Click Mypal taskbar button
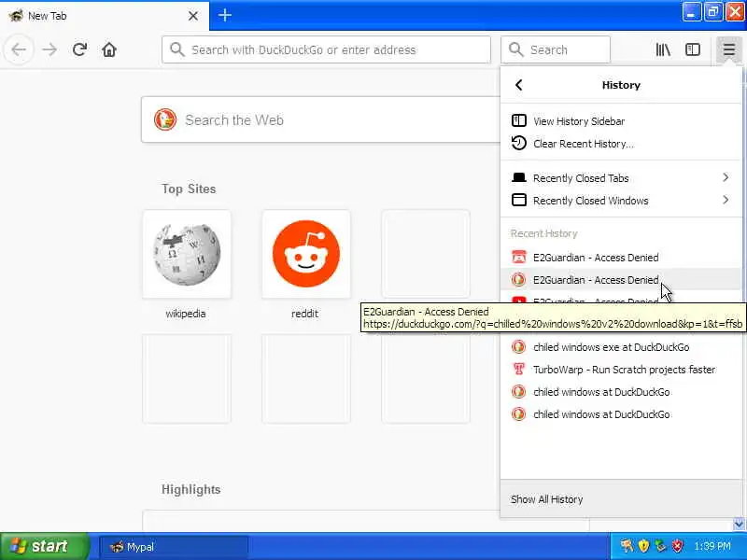This screenshot has width=747, height=560. click(x=174, y=547)
